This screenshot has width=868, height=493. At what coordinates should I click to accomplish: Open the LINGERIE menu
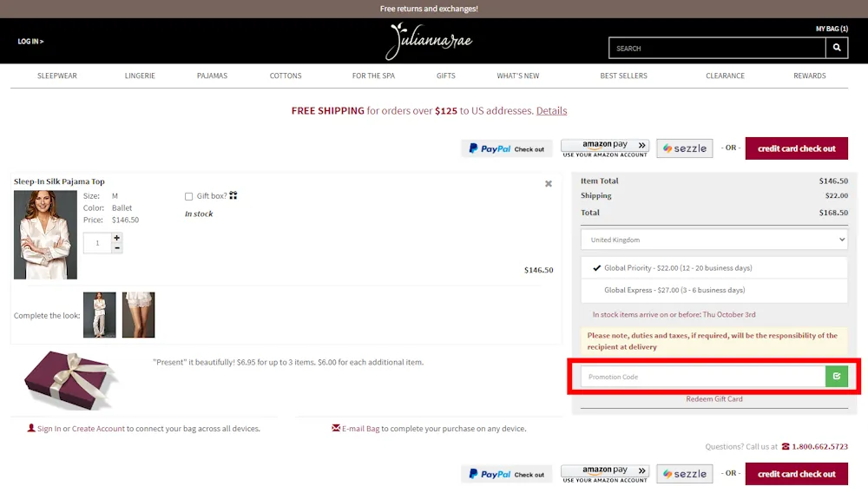pyautogui.click(x=140, y=76)
